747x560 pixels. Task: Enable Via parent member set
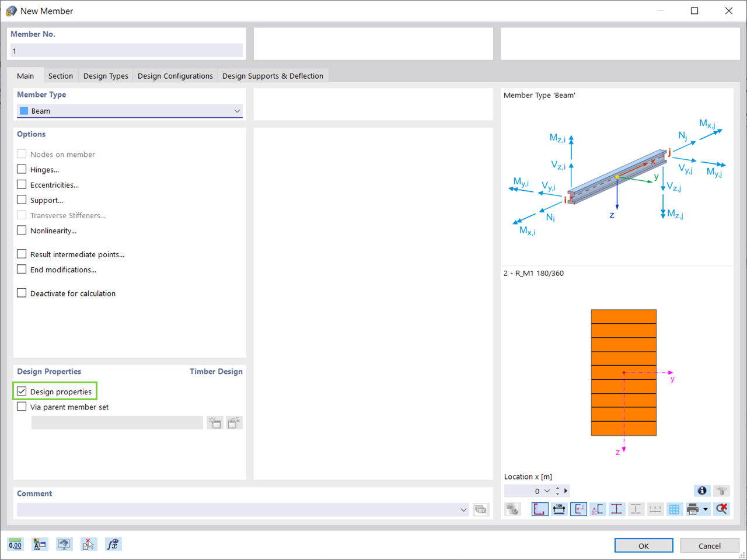pos(22,407)
